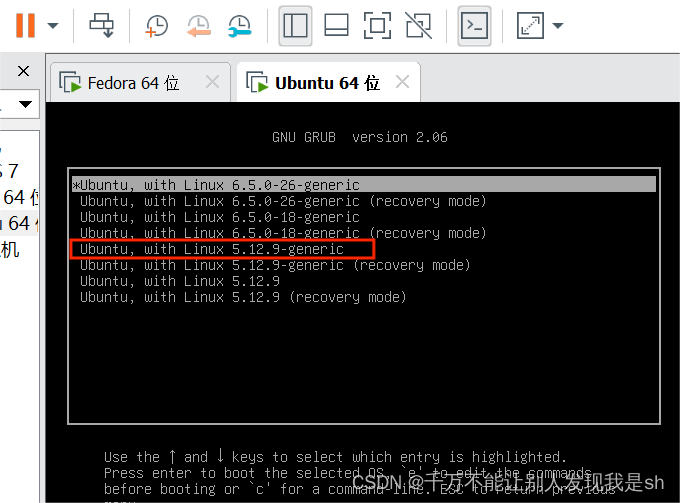
Task: Select Linux 5.12.9 recovery mode entry
Action: click(243, 297)
